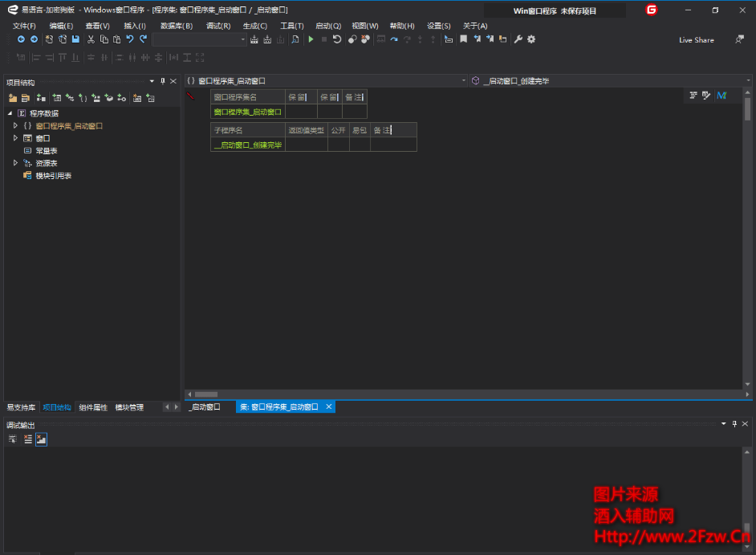The image size is (756, 555).
Task: Expand the 窗口程序集_启动窗口 tree node
Action: (x=15, y=126)
